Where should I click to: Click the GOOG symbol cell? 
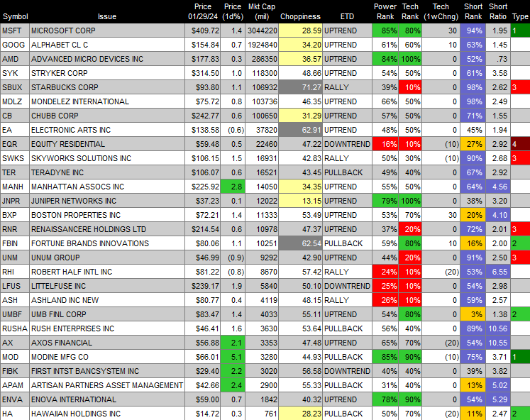click(15, 45)
